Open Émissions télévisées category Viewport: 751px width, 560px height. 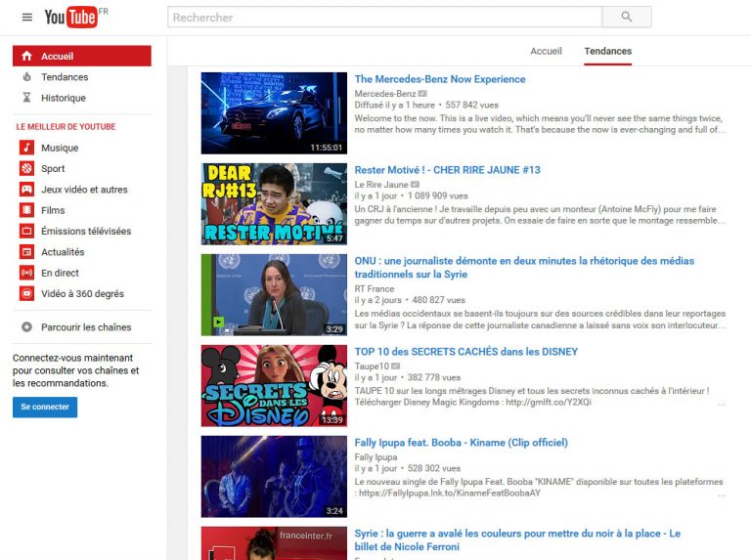pos(86,232)
